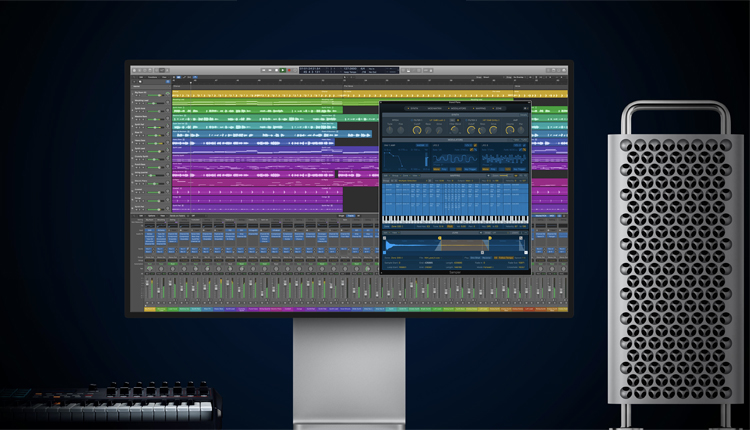
Task: Switch to Sampler SYNTH pane tab
Action: point(414,108)
